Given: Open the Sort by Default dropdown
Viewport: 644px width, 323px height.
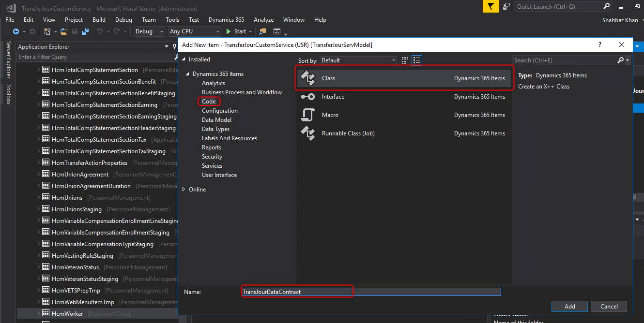Looking at the screenshot, I should point(359,60).
